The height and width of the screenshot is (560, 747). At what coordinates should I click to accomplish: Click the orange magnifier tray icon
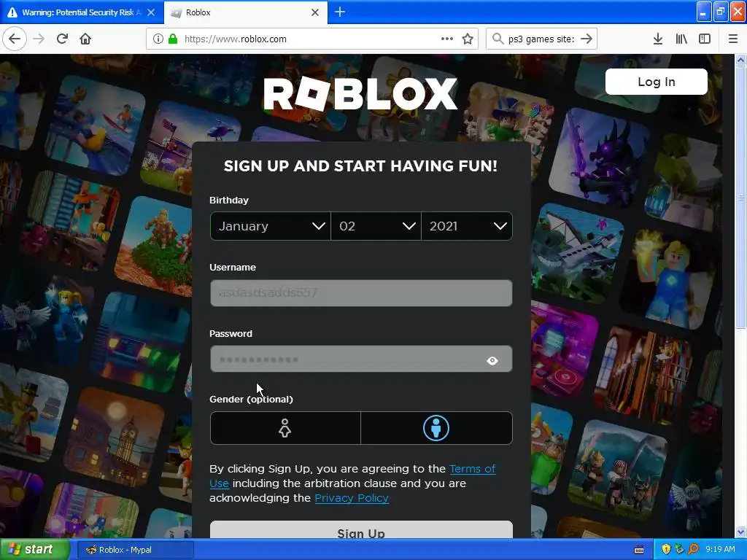693,550
